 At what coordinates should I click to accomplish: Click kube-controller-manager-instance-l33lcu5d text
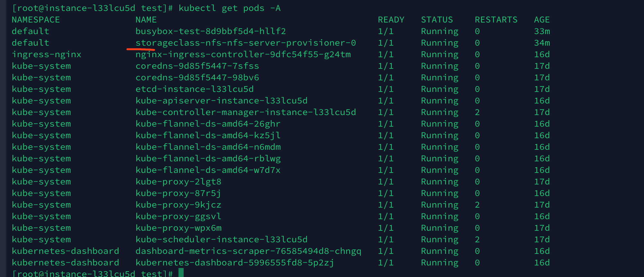click(x=246, y=112)
